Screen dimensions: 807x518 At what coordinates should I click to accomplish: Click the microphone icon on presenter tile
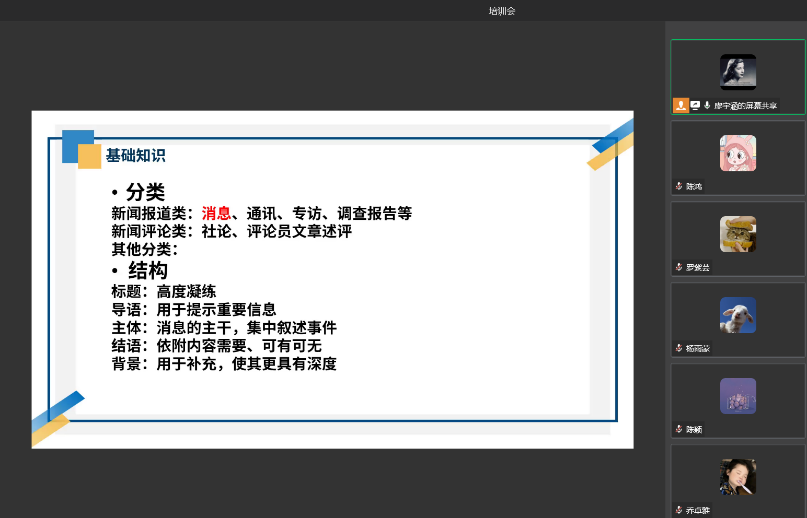pyautogui.click(x=707, y=105)
